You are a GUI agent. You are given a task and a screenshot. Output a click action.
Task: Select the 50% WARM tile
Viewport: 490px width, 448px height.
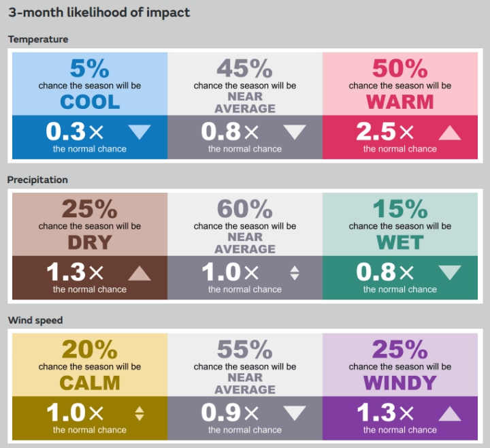[x=400, y=106]
